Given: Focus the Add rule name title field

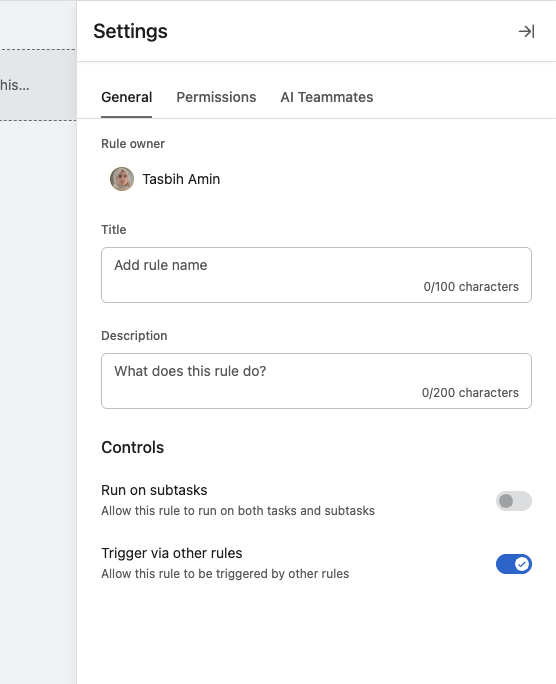Looking at the screenshot, I should click(x=316, y=275).
